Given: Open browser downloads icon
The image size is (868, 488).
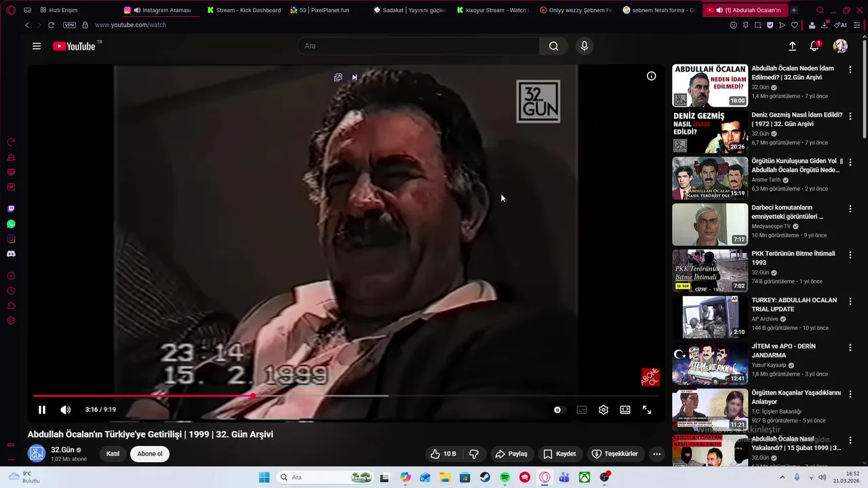Looking at the screenshot, I should (824, 25).
